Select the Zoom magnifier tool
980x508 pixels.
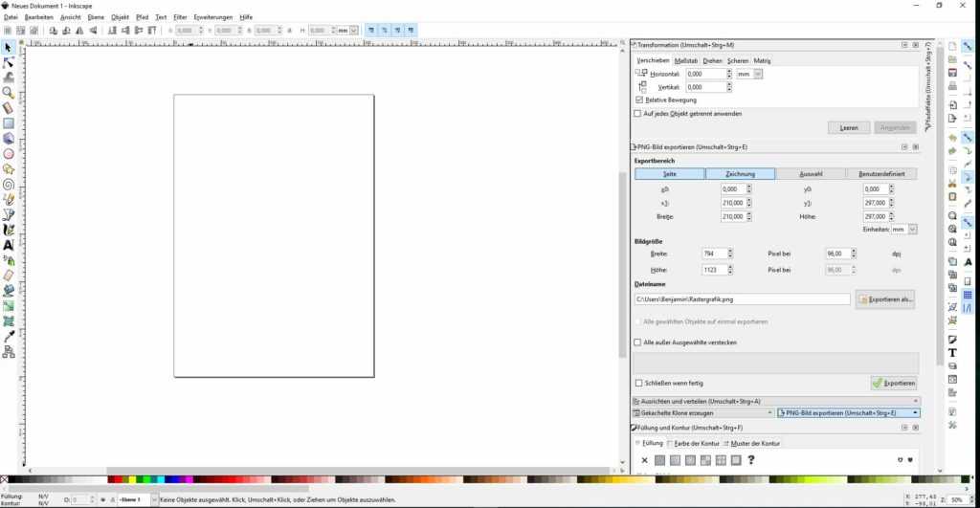(8, 93)
